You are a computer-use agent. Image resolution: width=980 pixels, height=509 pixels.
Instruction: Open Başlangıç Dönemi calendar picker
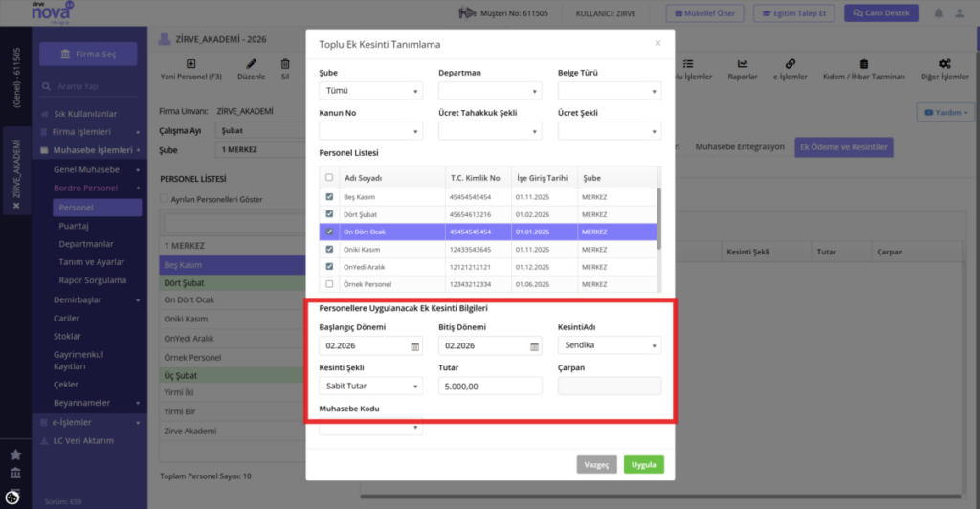415,346
